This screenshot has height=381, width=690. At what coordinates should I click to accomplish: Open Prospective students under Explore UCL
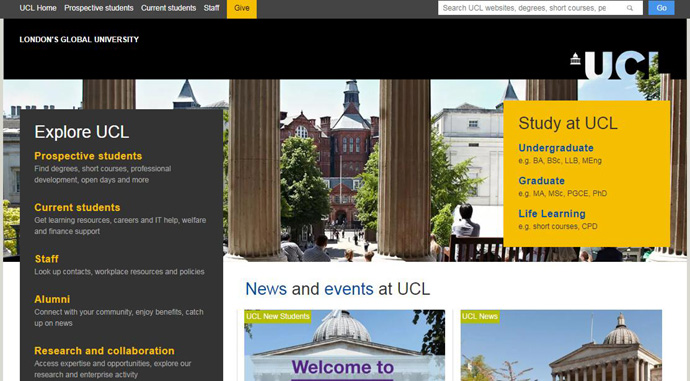[88, 156]
